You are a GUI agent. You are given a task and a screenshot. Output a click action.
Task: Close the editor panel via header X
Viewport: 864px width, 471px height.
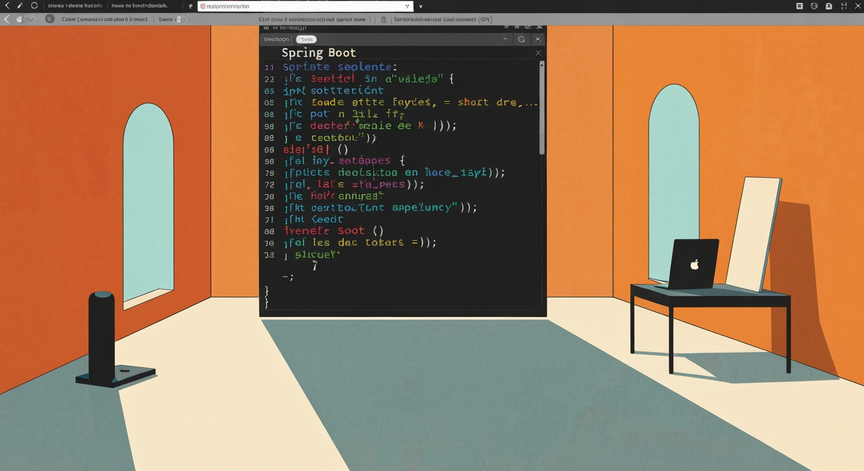coord(538,39)
